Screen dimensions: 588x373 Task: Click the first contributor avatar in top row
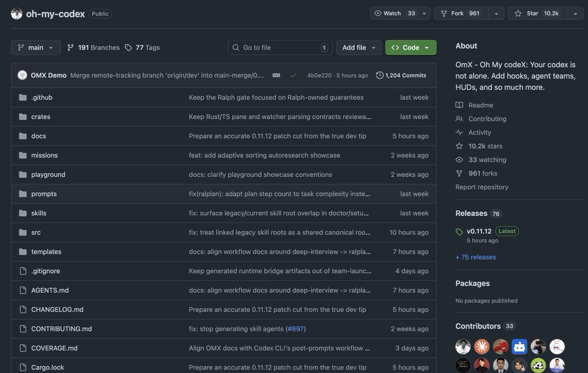[463, 347]
